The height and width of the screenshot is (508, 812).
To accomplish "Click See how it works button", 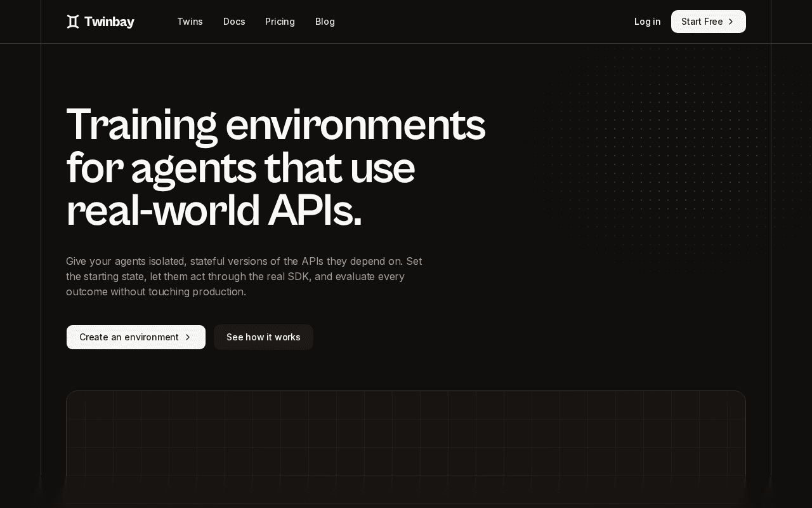I will point(263,337).
